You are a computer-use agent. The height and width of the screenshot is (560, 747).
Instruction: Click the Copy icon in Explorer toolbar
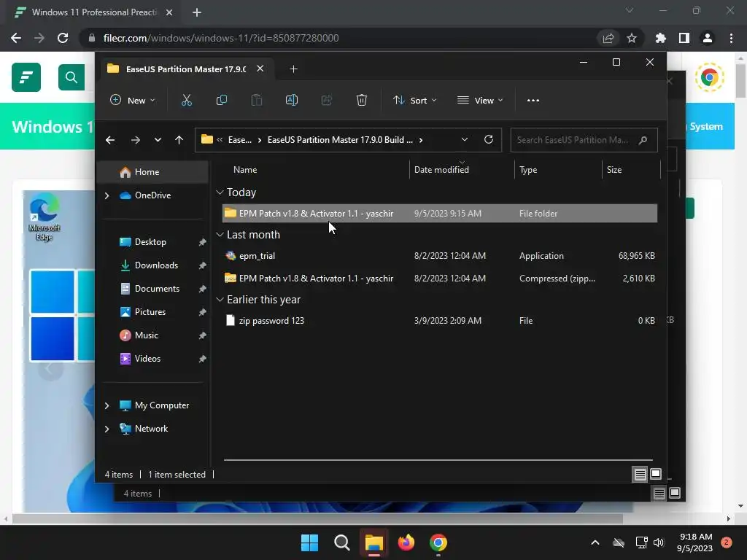coord(222,101)
